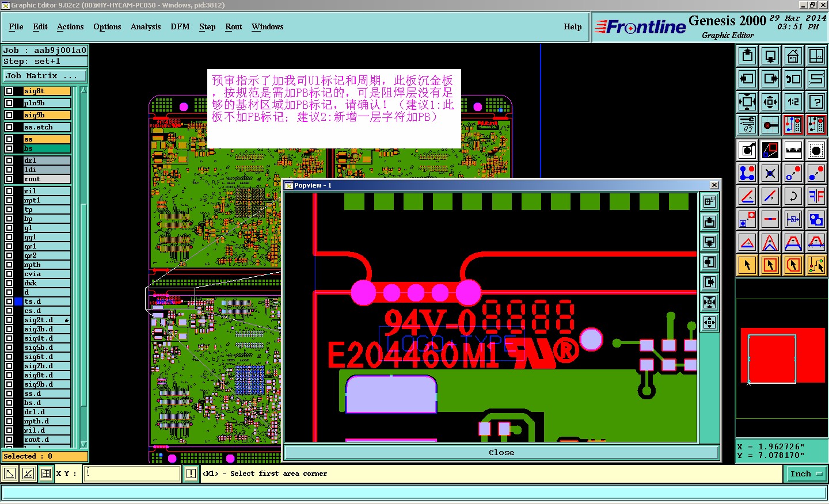Click the popview pan left icon
This screenshot has height=504, width=829.
(x=710, y=262)
